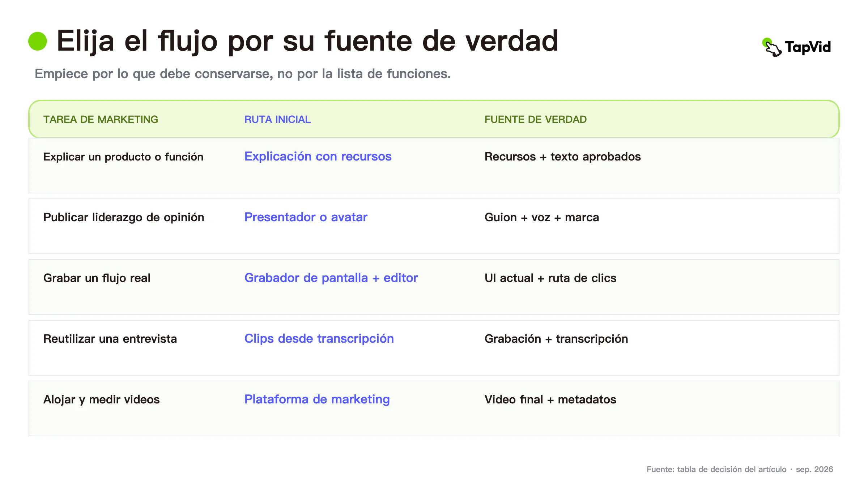Click the TapVid logo
The height and width of the screenshot is (488, 868).
tap(796, 47)
